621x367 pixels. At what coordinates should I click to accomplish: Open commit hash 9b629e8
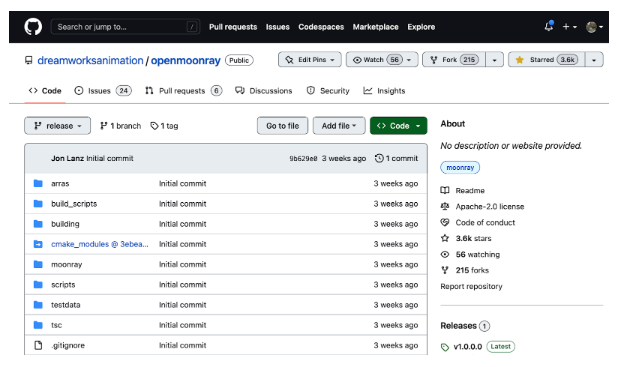click(x=303, y=158)
